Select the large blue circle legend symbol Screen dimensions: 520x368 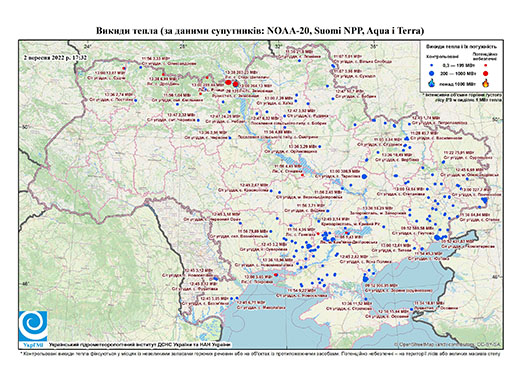pyautogui.click(x=432, y=74)
